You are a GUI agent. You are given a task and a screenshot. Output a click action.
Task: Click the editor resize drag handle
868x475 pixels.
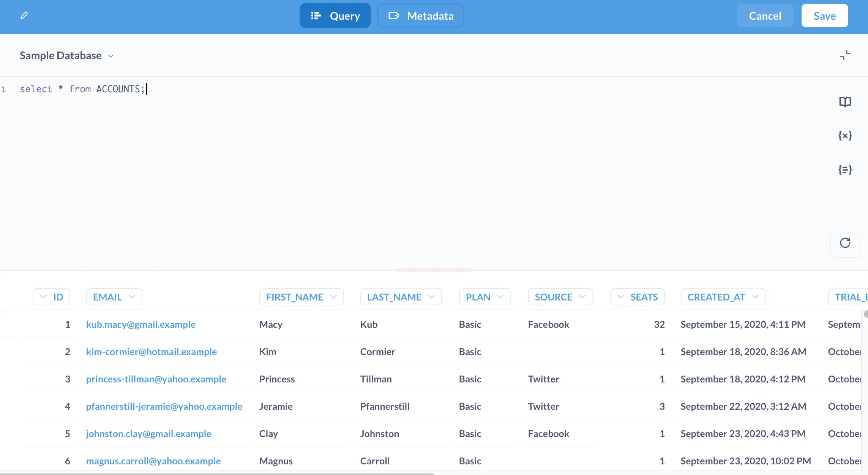[x=434, y=270]
